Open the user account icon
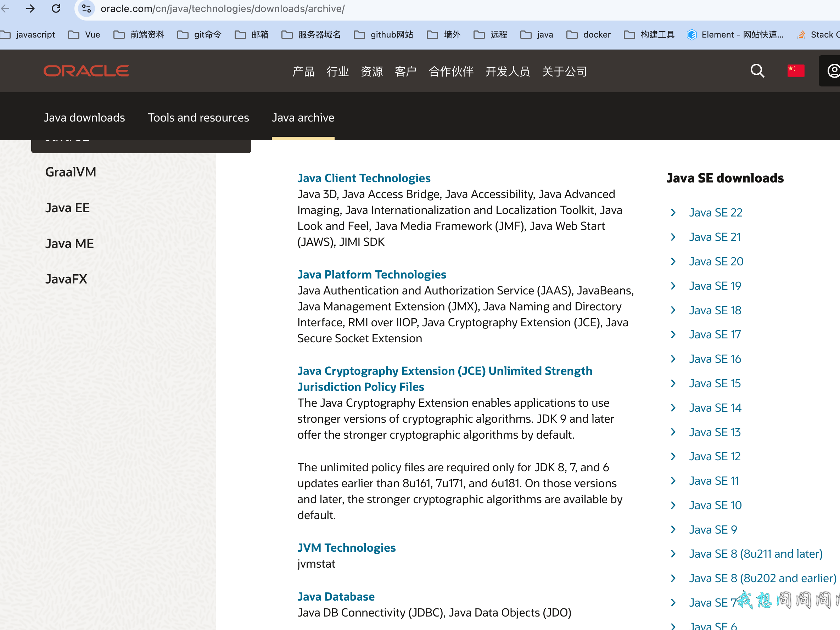Image resolution: width=840 pixels, height=630 pixels. (833, 71)
